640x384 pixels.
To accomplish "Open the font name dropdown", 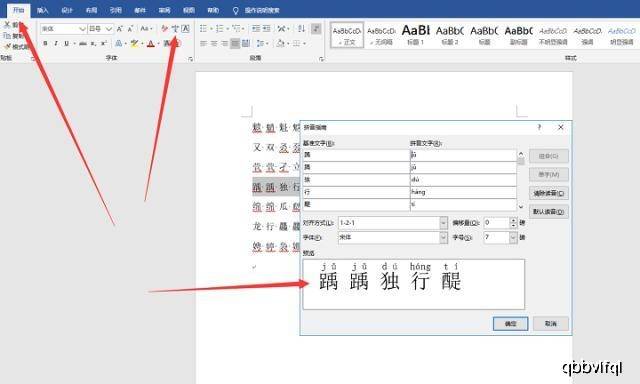I will (x=82, y=29).
